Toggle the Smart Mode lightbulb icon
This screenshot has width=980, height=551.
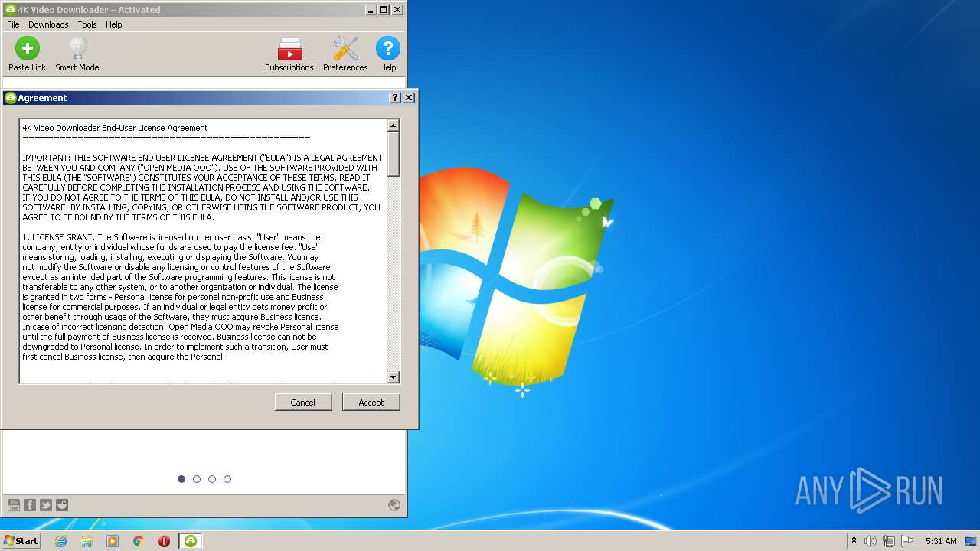(77, 49)
